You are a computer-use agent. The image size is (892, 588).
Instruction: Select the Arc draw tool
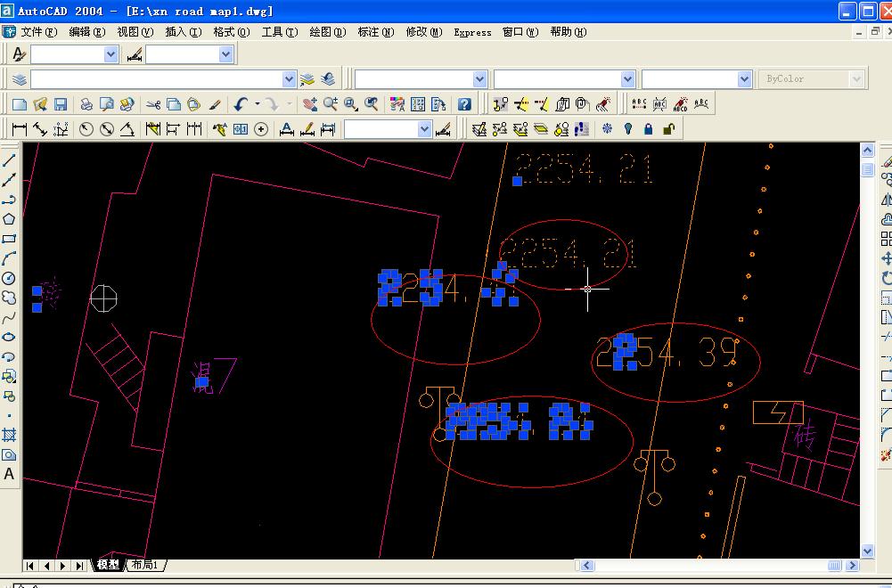pos(9,258)
